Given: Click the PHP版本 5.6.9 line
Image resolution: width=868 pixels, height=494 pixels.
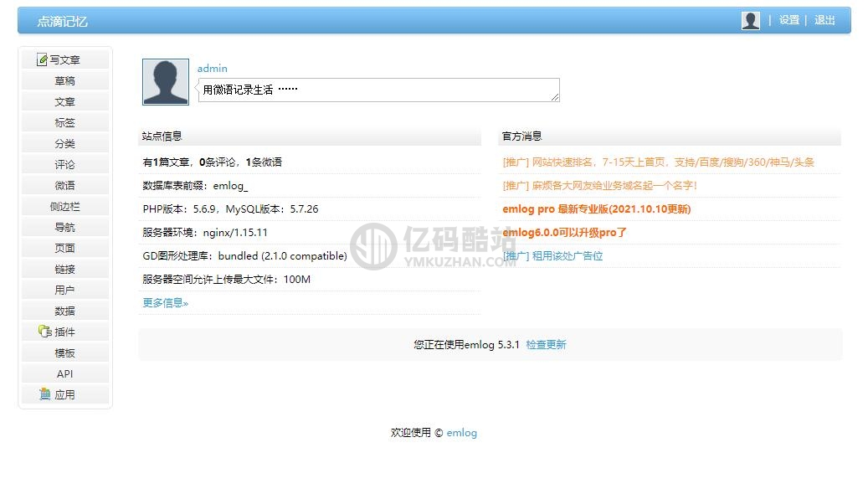Looking at the screenshot, I should [230, 208].
